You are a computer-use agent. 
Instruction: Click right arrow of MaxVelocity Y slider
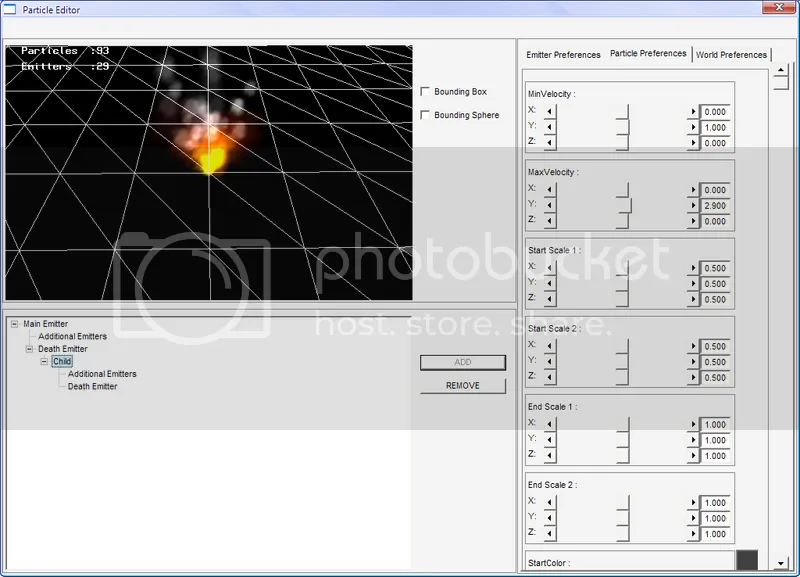click(x=693, y=205)
